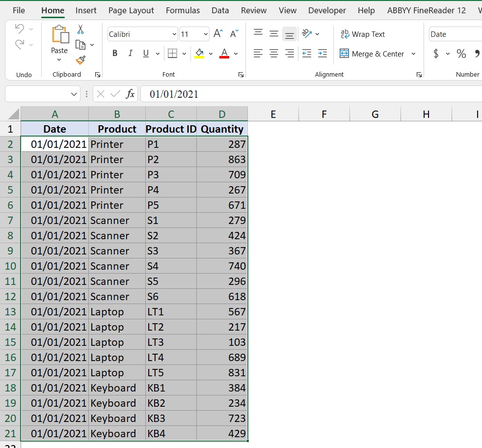Open the File menu
This screenshot has width=482, height=448.
[19, 10]
